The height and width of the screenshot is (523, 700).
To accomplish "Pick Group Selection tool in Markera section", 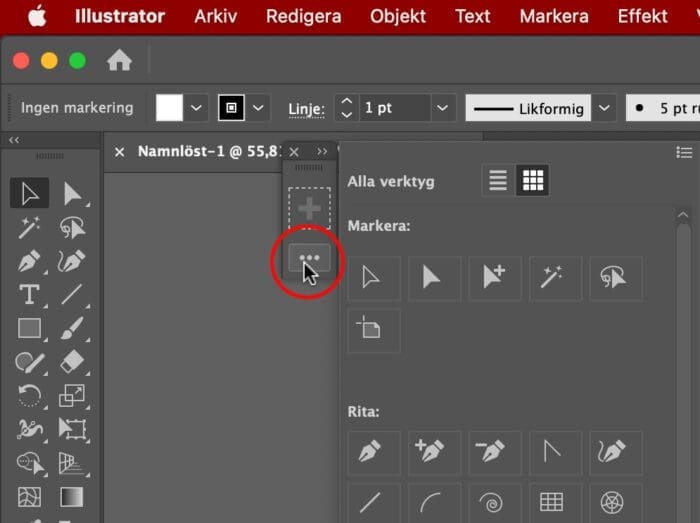I will pos(495,278).
